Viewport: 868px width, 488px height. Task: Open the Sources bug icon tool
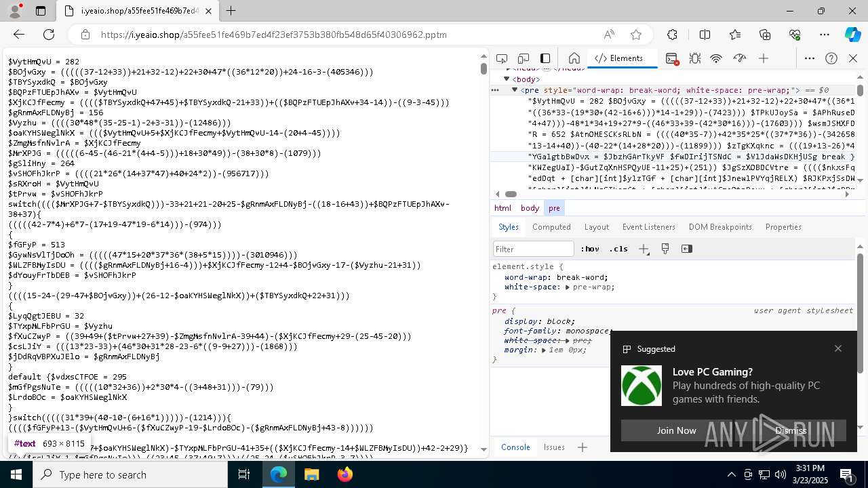[x=694, y=58]
